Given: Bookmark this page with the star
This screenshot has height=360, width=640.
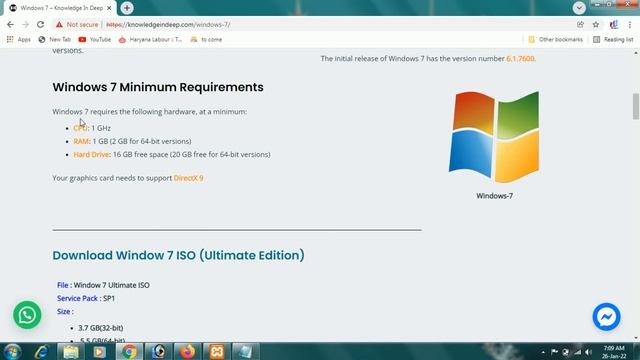Looking at the screenshot, I should (596, 24).
